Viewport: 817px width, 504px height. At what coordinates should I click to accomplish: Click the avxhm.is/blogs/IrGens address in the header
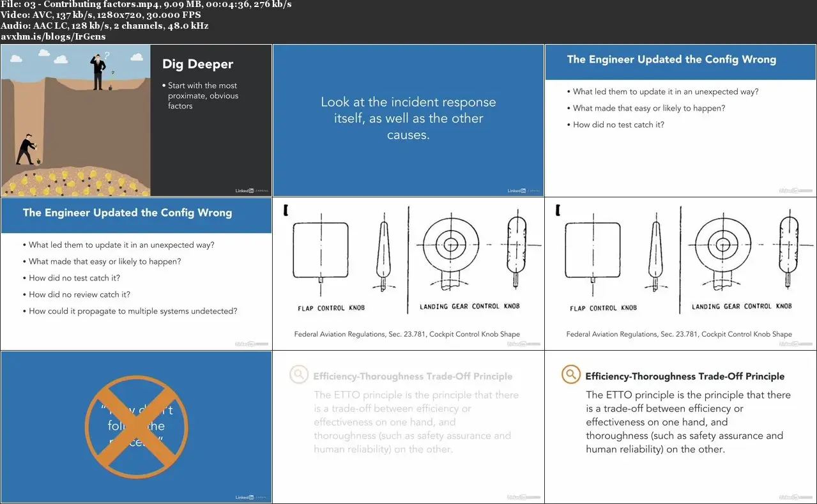(x=52, y=36)
